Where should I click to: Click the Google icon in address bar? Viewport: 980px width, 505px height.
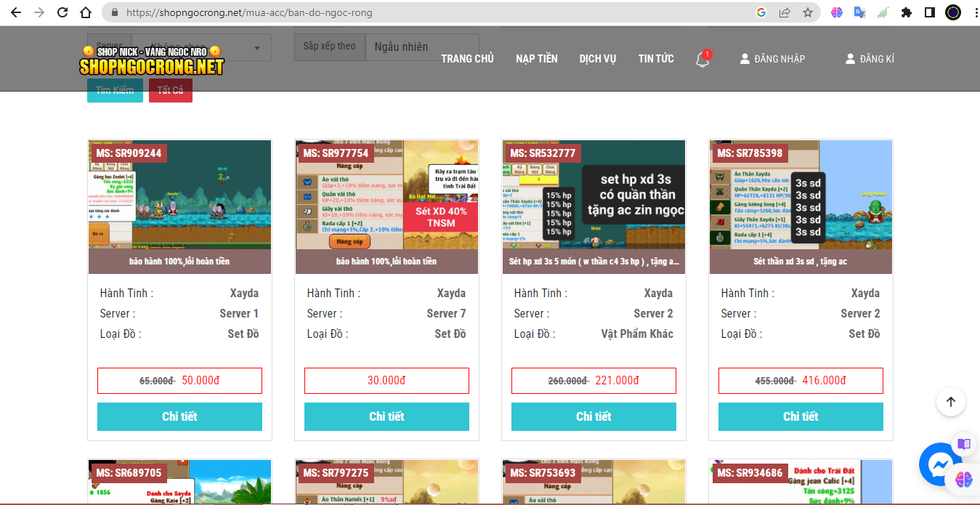(761, 12)
